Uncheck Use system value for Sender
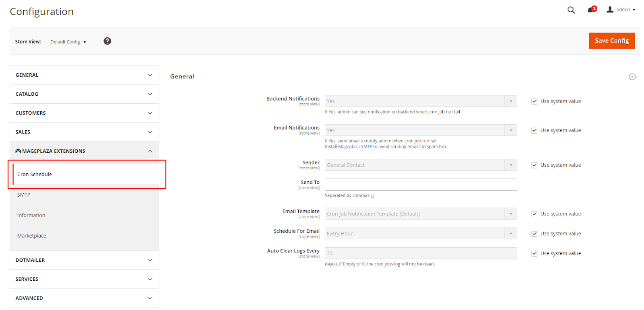Image resolution: width=644 pixels, height=310 pixels. point(535,165)
